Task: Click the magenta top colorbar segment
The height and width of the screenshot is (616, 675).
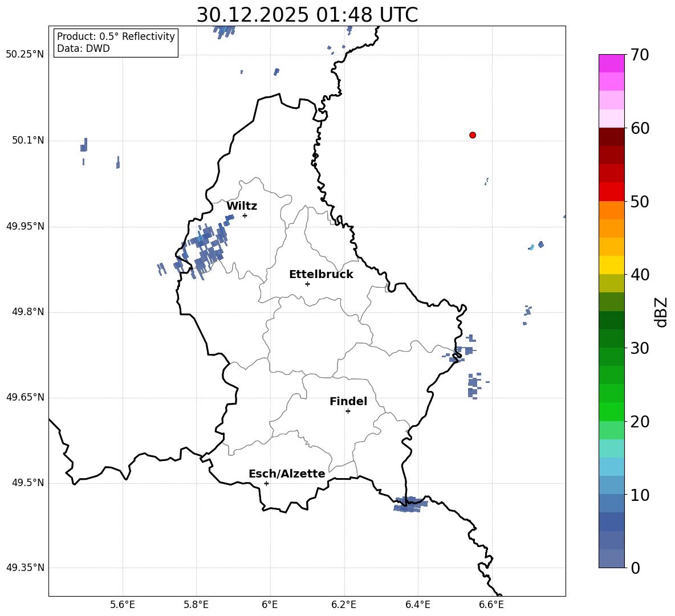Action: [611, 63]
